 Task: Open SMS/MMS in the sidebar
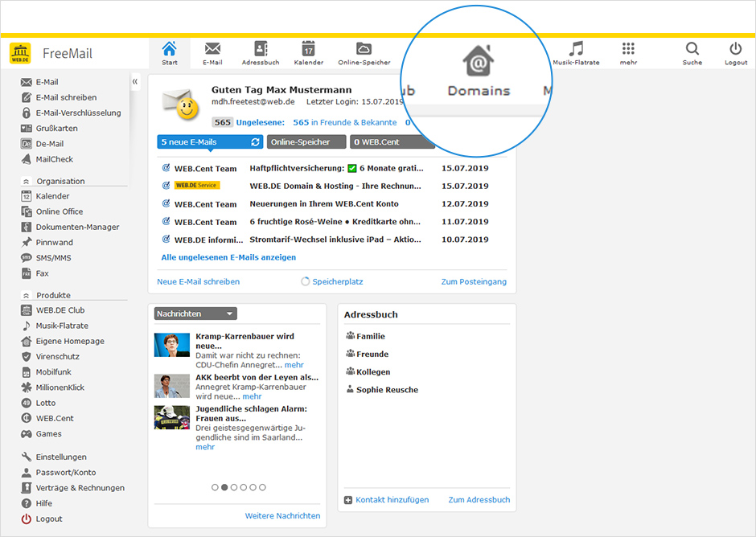(x=46, y=258)
